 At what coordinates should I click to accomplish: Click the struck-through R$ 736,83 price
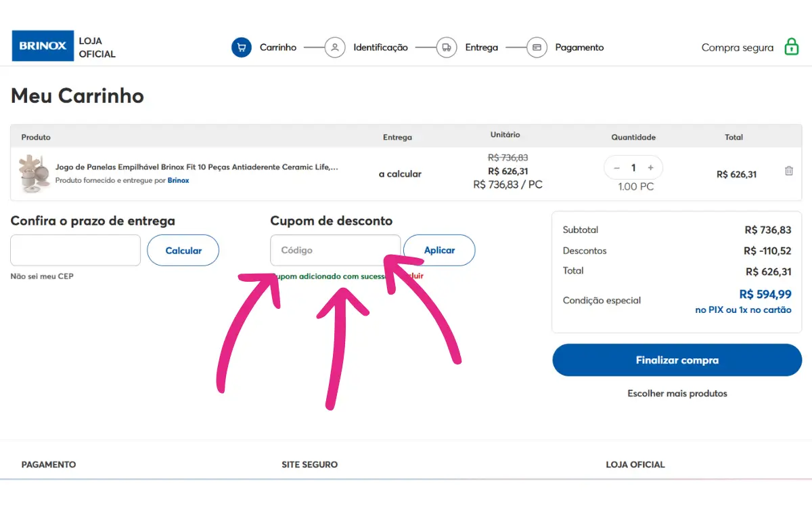(507, 157)
